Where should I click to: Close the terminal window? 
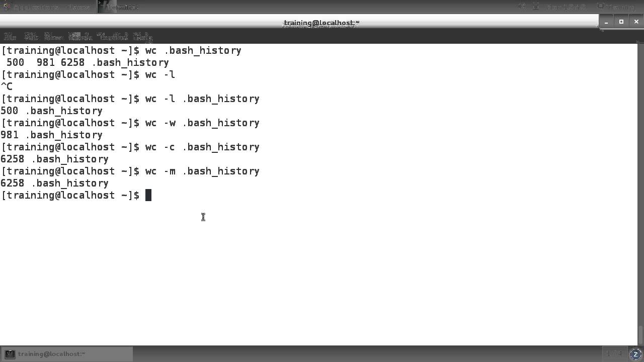636,22
